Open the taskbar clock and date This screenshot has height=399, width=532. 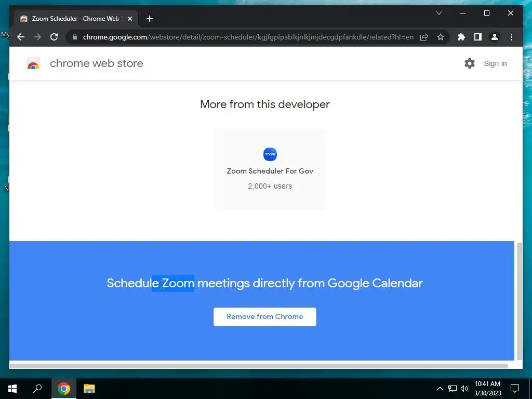[x=487, y=389]
